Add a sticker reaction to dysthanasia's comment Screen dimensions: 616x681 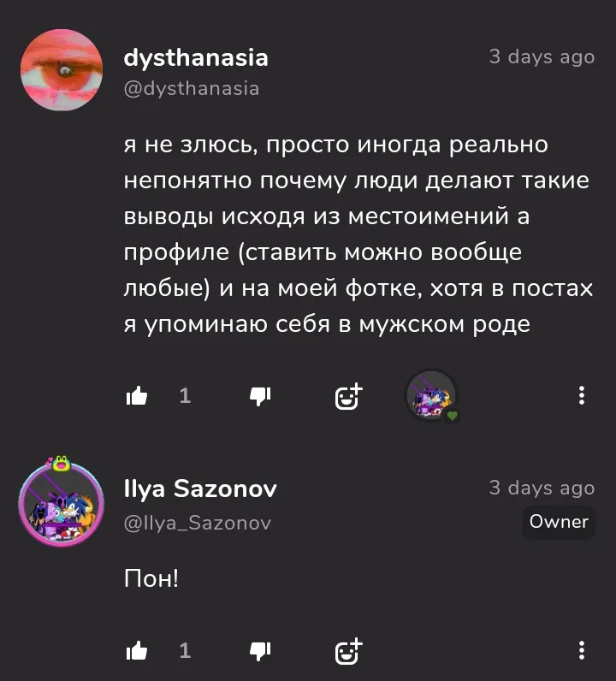pos(348,396)
